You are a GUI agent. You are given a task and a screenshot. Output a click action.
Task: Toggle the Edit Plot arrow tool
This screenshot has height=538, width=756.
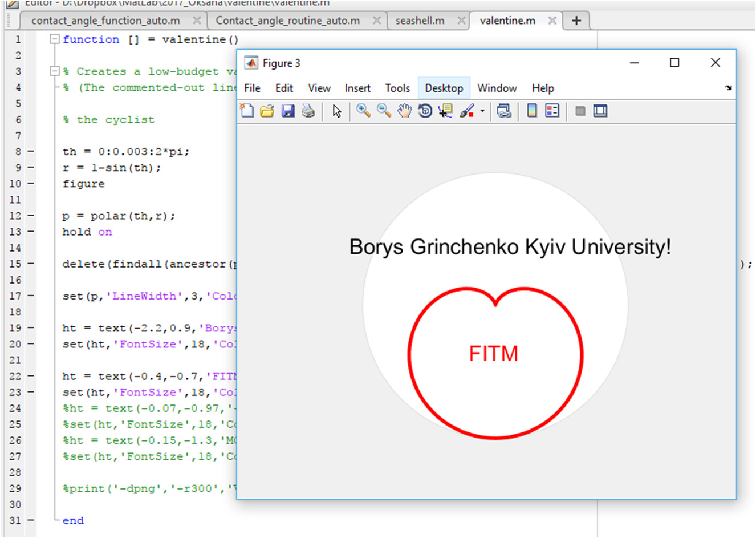click(x=337, y=111)
